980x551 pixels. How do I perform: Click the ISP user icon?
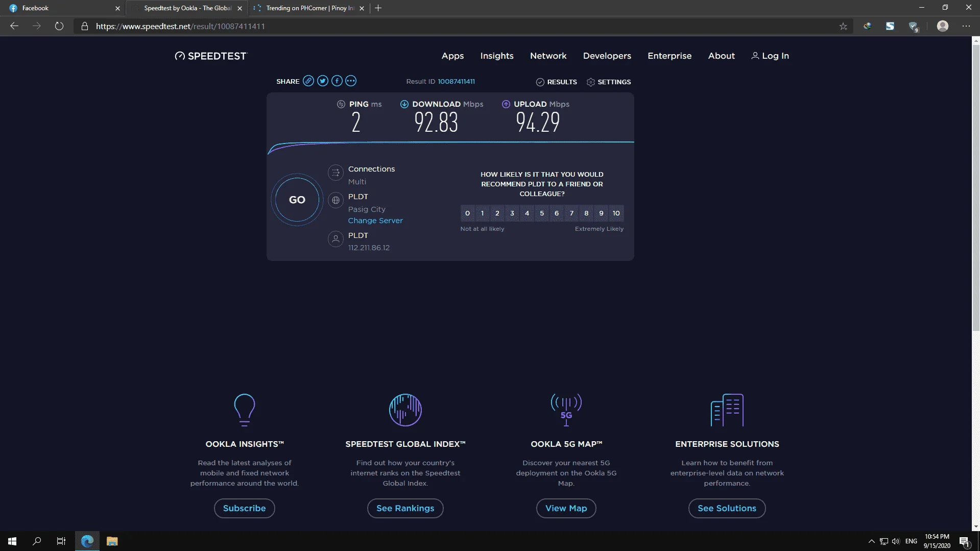tap(336, 239)
